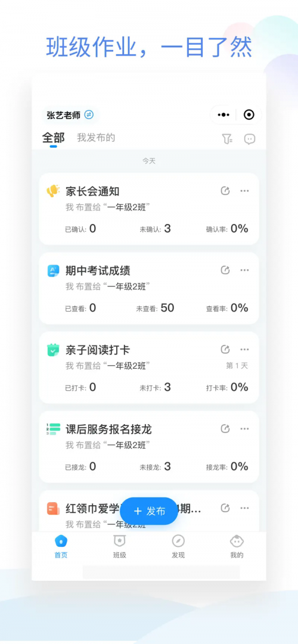Go to 班级 in bottom navigation
Image resolution: width=298 pixels, height=644 pixels.
click(119, 547)
